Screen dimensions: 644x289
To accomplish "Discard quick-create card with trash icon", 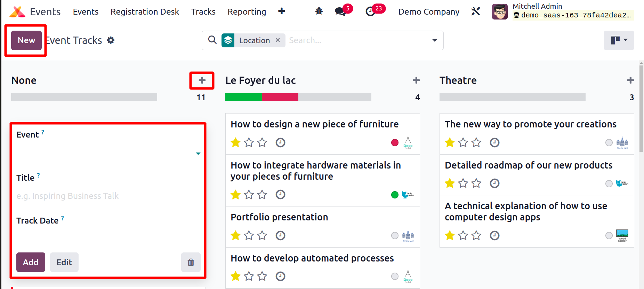I will click(191, 262).
